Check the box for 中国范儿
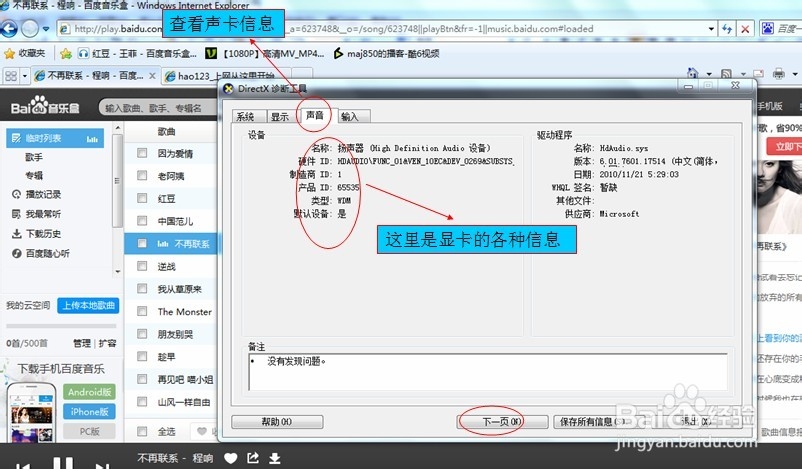802x469 pixels. (x=142, y=221)
